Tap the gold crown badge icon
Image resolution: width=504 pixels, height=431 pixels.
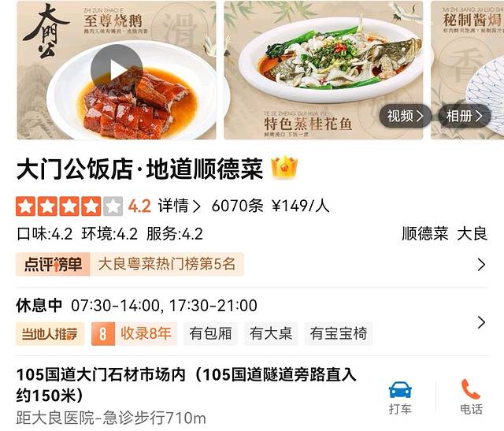(x=284, y=167)
